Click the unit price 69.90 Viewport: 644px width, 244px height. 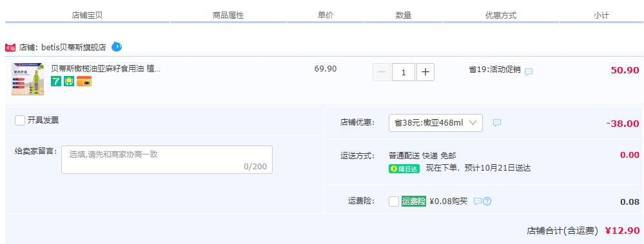[326, 69]
